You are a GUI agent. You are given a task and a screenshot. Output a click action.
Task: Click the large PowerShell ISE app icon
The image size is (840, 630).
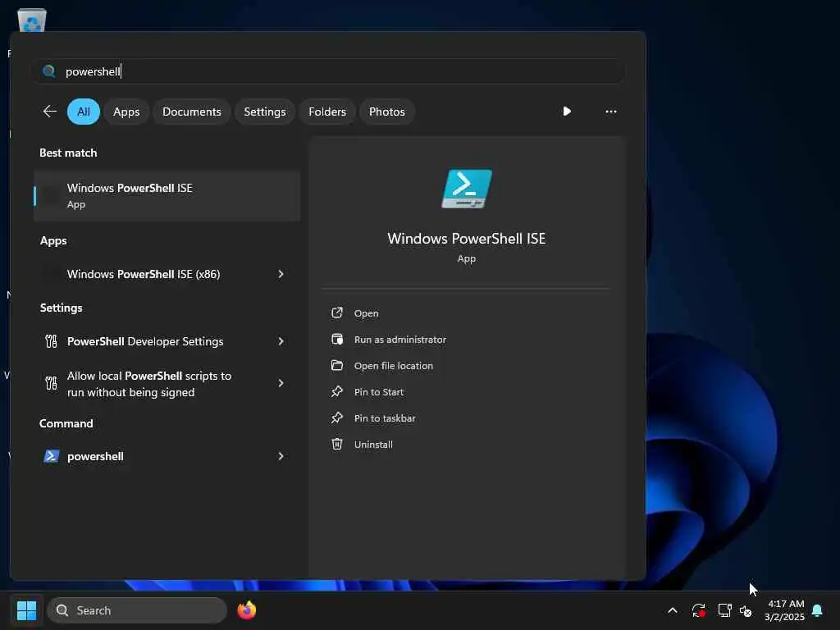466,189
